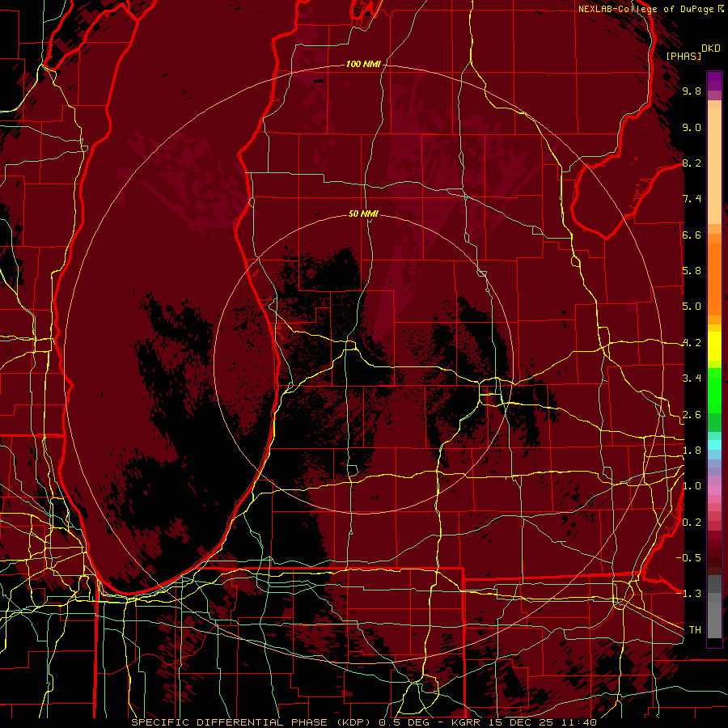Click the TH label at the legend bottom
Image resolution: width=728 pixels, height=728 pixels.
pyautogui.click(x=695, y=630)
